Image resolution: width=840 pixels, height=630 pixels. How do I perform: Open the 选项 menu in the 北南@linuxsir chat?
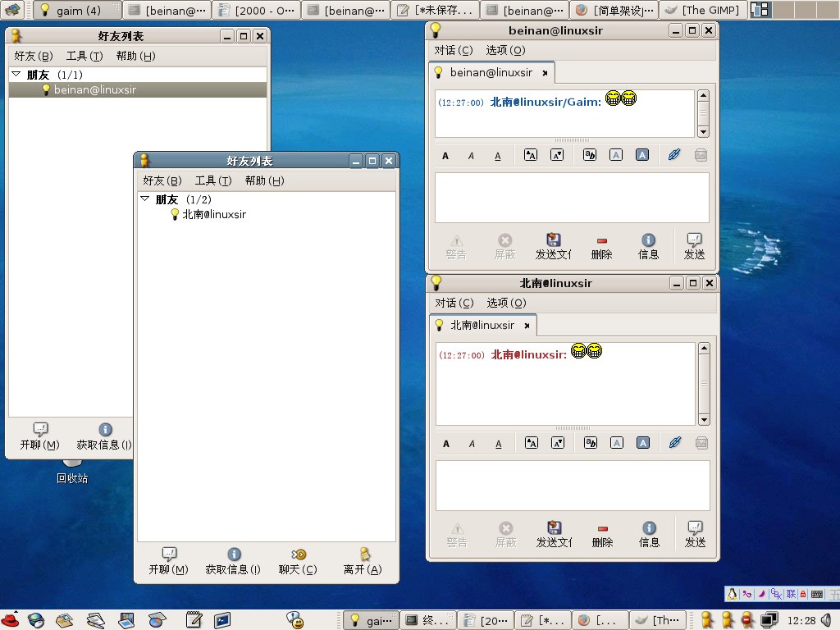tap(505, 303)
